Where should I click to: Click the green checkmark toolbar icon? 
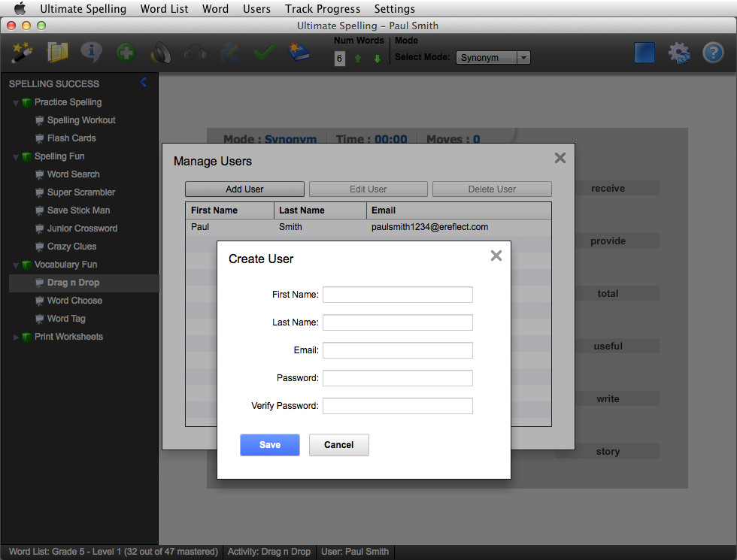[264, 53]
